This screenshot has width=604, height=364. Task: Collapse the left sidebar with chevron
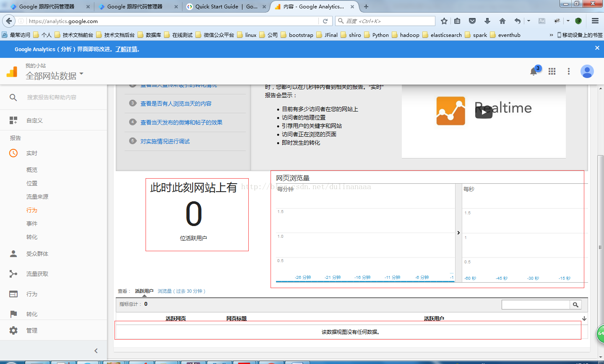(x=96, y=351)
